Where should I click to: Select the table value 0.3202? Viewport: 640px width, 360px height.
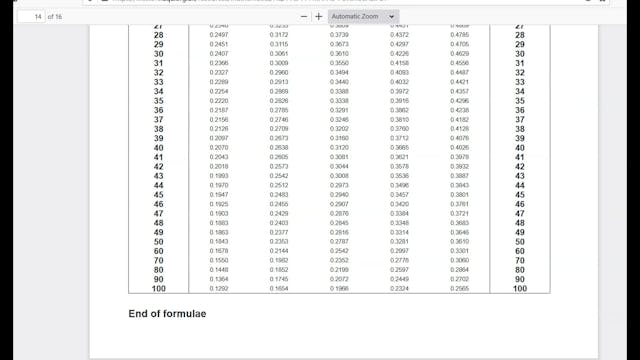pyautogui.click(x=339, y=129)
